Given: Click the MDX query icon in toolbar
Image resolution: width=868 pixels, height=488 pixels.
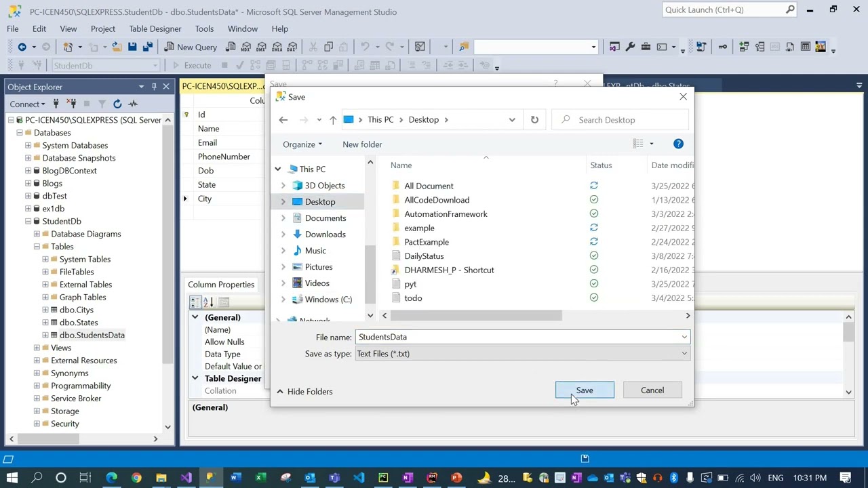Looking at the screenshot, I should pyautogui.click(x=245, y=47).
